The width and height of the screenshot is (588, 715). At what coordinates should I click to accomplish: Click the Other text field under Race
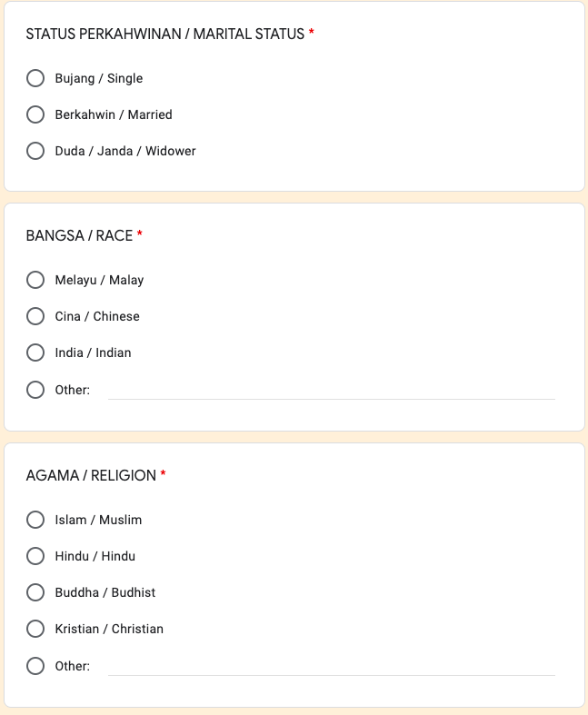click(331, 390)
